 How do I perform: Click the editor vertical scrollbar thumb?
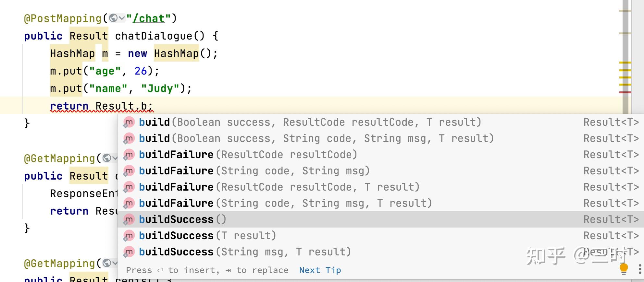coord(625,57)
